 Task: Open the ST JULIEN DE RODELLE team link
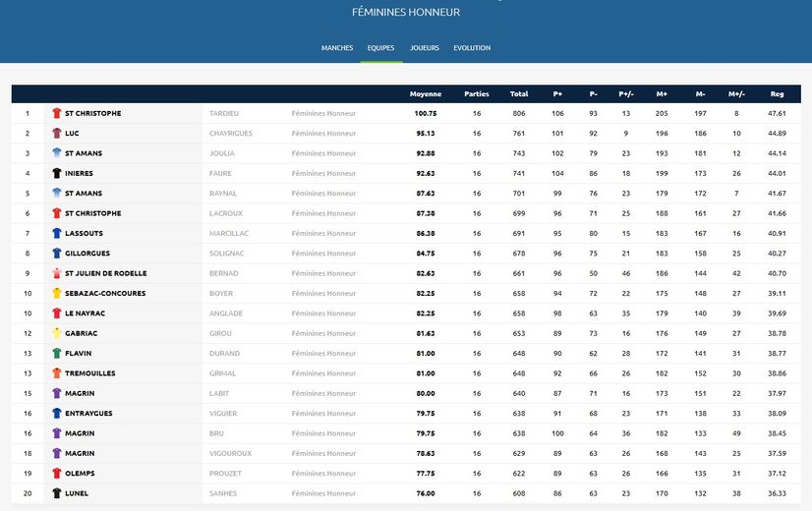click(x=105, y=273)
